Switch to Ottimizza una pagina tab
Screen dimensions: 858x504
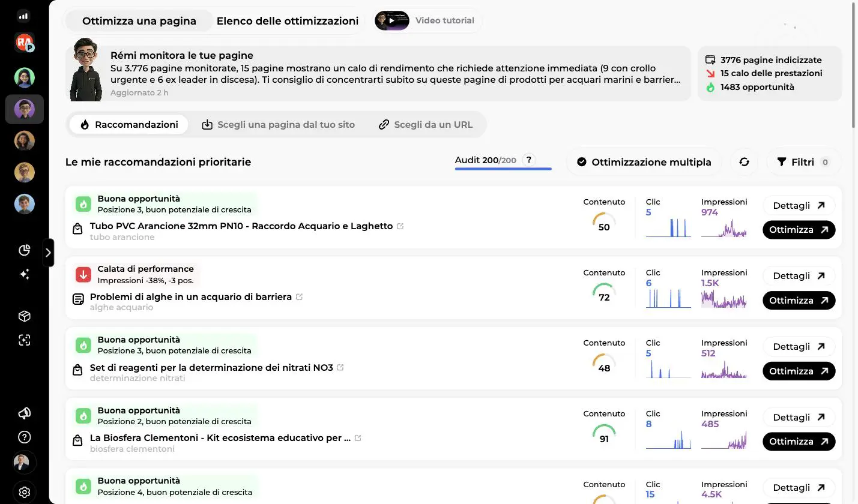pos(139,21)
